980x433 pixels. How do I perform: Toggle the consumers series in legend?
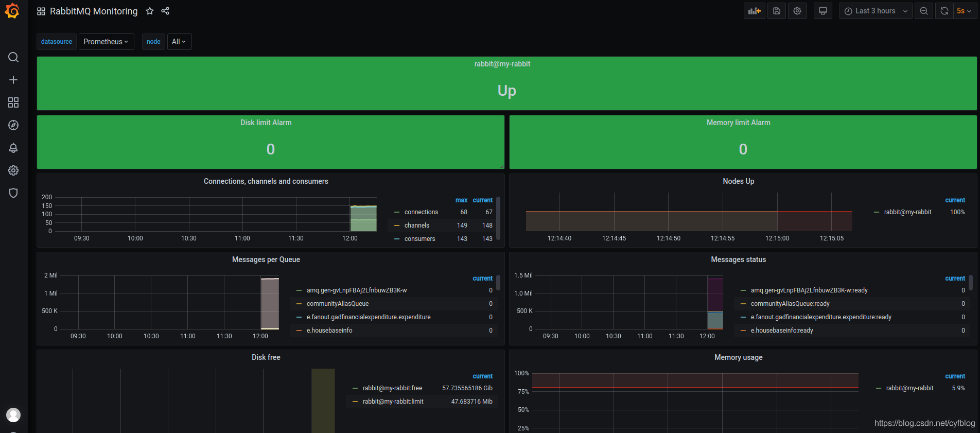pyautogui.click(x=419, y=239)
